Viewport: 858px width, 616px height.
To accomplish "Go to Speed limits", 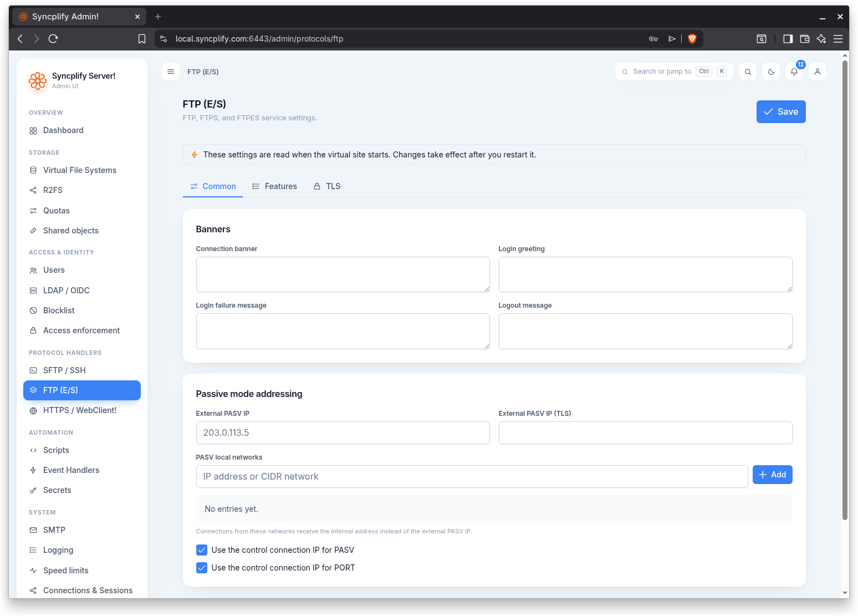I will [x=82, y=571].
